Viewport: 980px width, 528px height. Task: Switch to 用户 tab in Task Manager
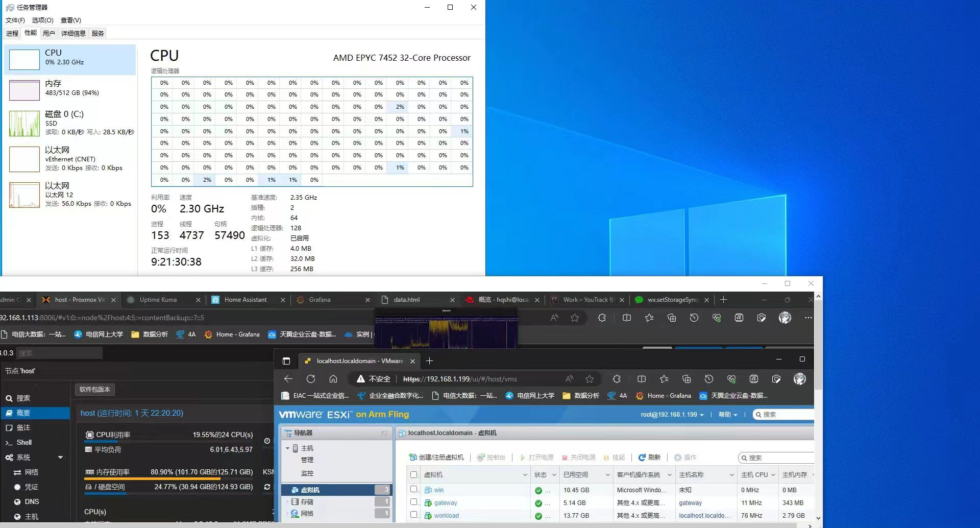pyautogui.click(x=49, y=33)
